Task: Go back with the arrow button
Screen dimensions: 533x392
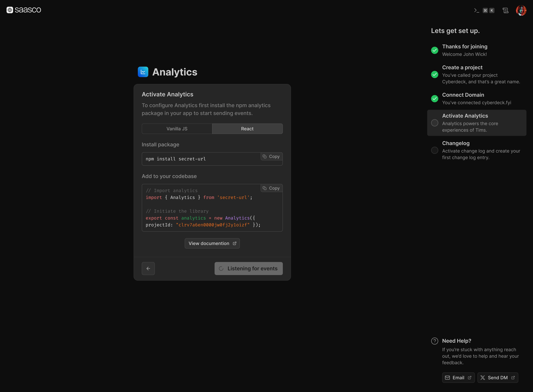Action: [148, 268]
